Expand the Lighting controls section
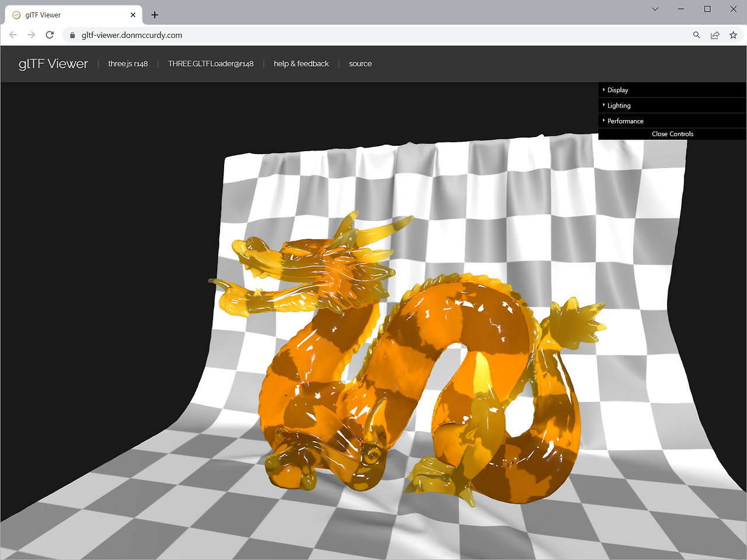The image size is (747, 560). pyautogui.click(x=620, y=105)
